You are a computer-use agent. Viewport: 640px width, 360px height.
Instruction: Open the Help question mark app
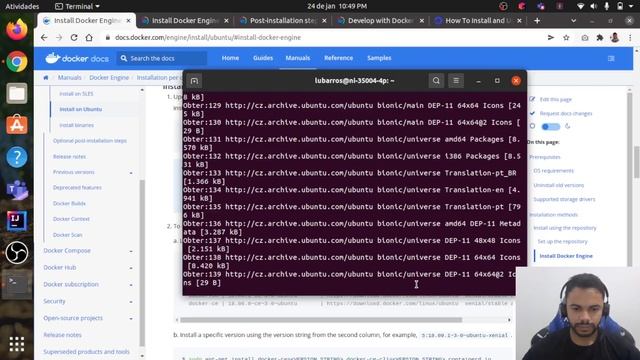click(17, 157)
